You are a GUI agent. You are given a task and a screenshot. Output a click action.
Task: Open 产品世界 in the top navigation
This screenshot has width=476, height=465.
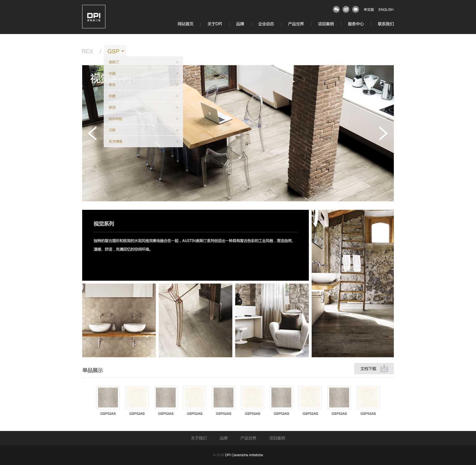coord(296,24)
